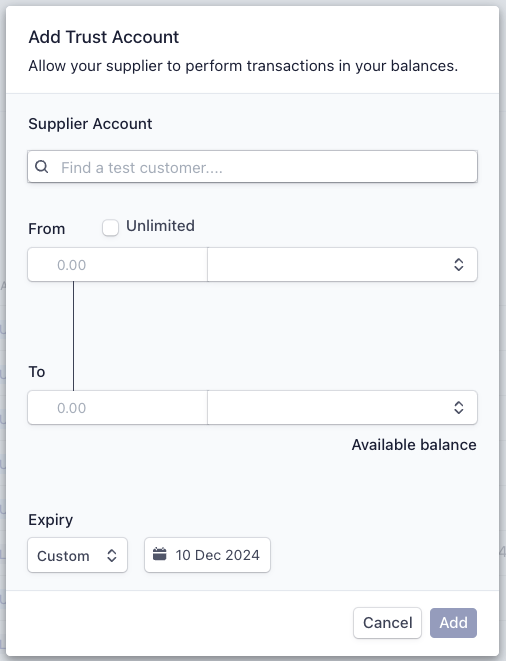506x661 pixels.
Task: Focus the Find a test customer search field
Action: pyautogui.click(x=253, y=167)
